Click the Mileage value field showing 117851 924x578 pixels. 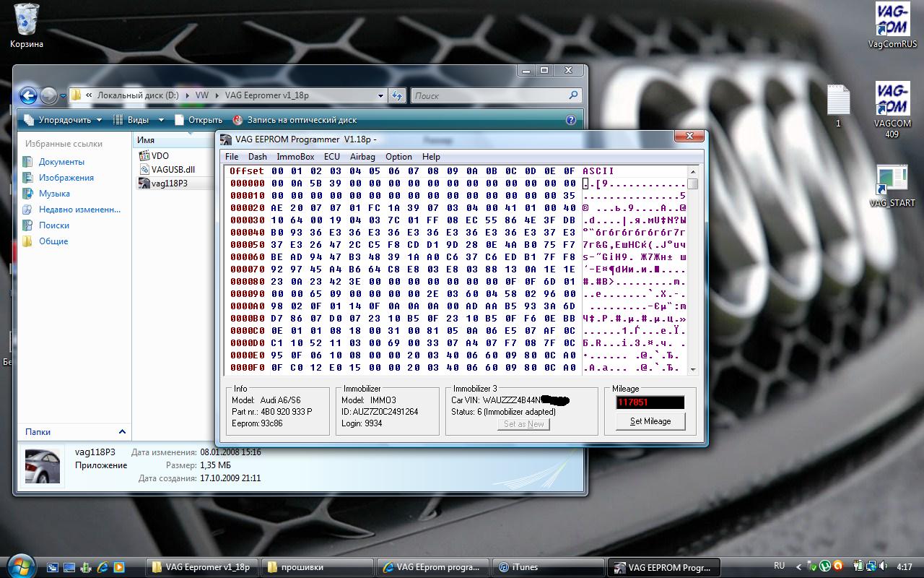650,402
